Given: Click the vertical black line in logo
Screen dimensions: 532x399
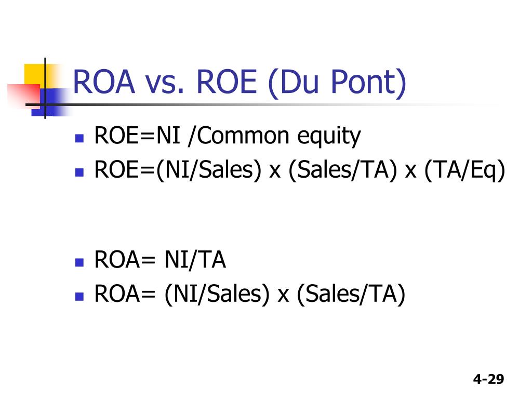Looking at the screenshot, I should point(45,88).
